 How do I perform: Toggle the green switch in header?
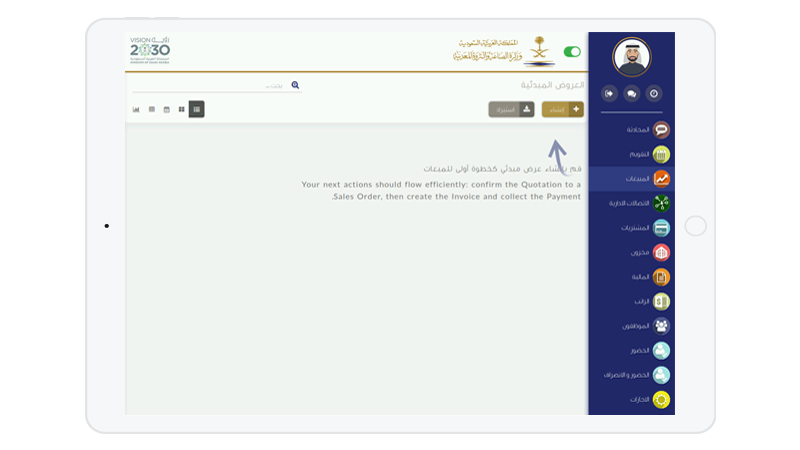point(572,52)
